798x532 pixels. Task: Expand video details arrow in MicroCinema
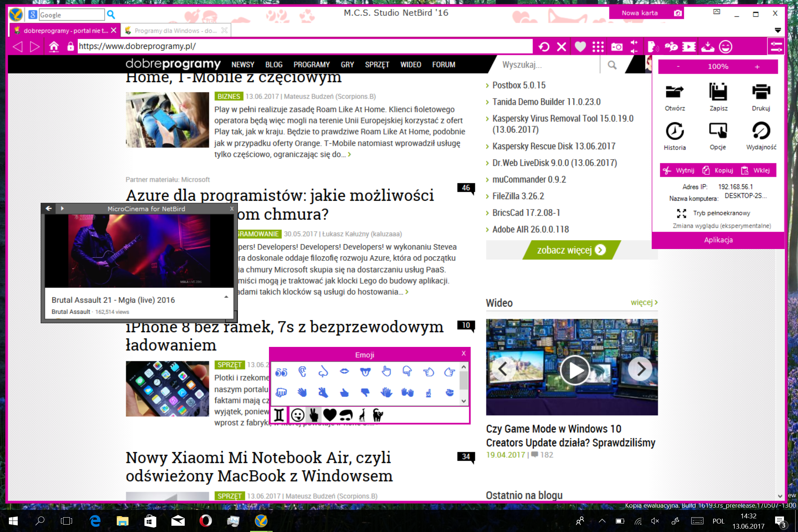pos(226,297)
